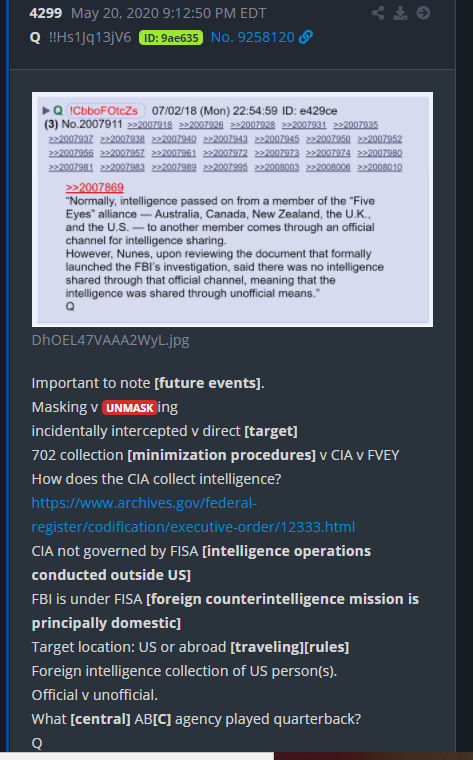The height and width of the screenshot is (760, 473).
Task: Click the chain link icon beside No. 9258120
Action: point(306,37)
